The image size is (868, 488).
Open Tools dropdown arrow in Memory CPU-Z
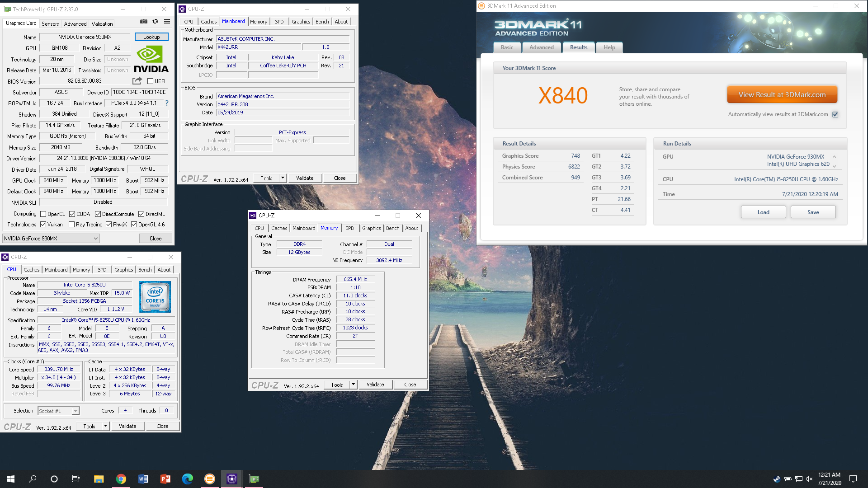(x=354, y=385)
